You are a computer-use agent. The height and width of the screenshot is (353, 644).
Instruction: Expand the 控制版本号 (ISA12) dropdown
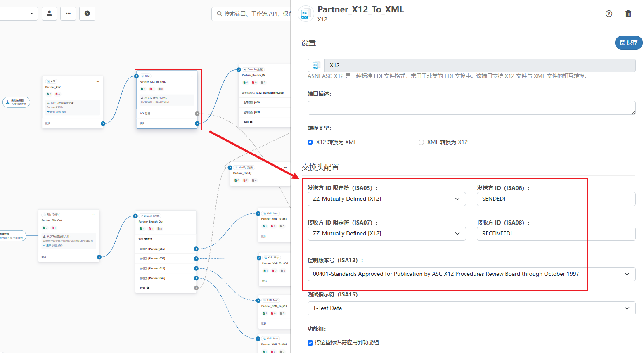pos(471,274)
